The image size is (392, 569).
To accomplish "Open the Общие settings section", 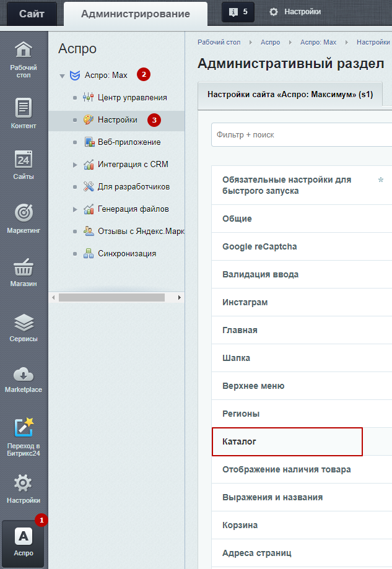I will [x=302, y=219].
